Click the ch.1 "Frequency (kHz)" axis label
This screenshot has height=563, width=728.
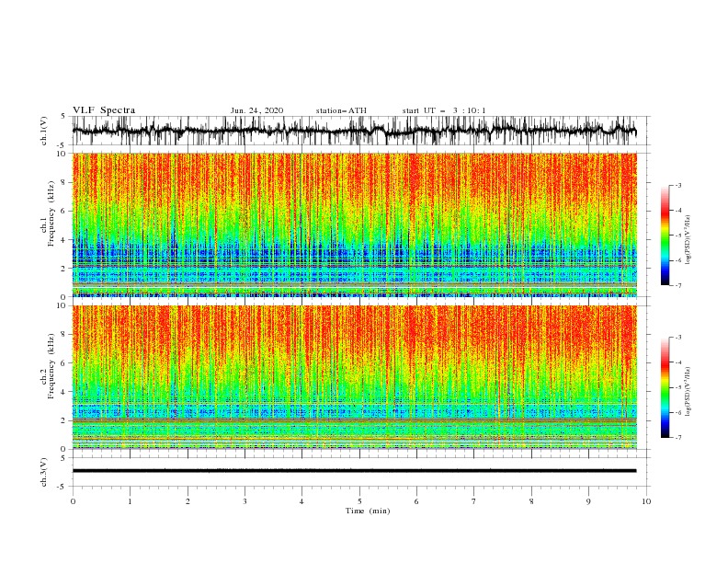(52, 214)
